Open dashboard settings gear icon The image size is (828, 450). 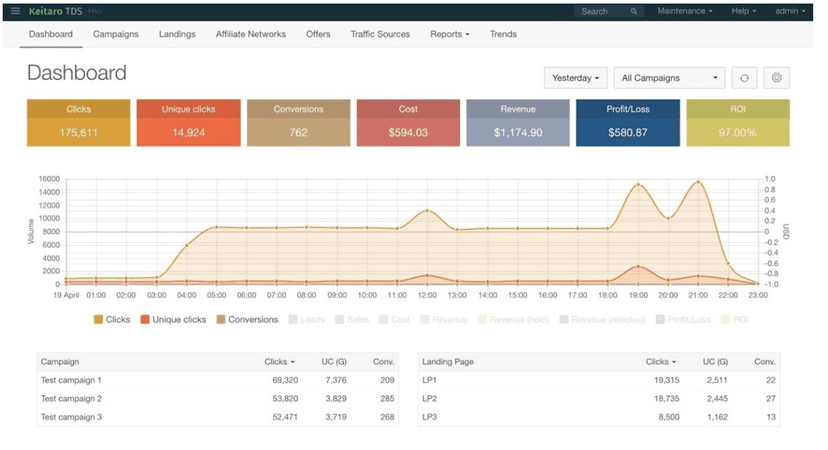[776, 78]
